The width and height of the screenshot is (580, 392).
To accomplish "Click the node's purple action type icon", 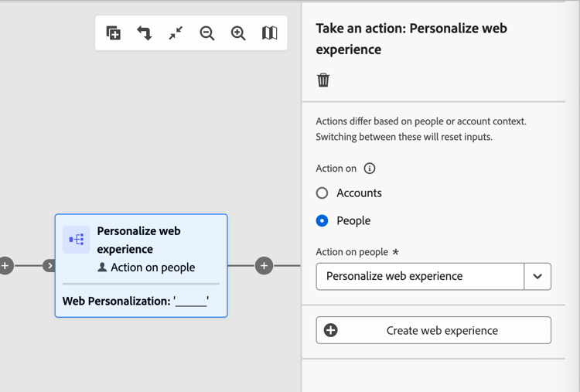I will click(x=77, y=240).
